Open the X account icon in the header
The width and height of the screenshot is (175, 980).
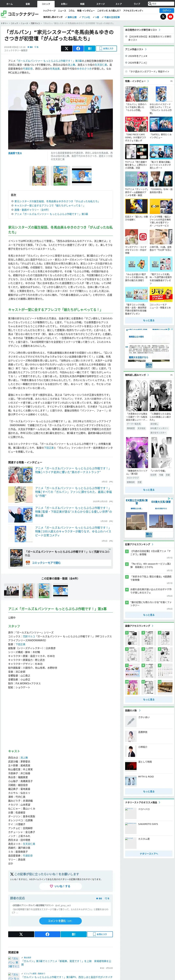click(163, 17)
